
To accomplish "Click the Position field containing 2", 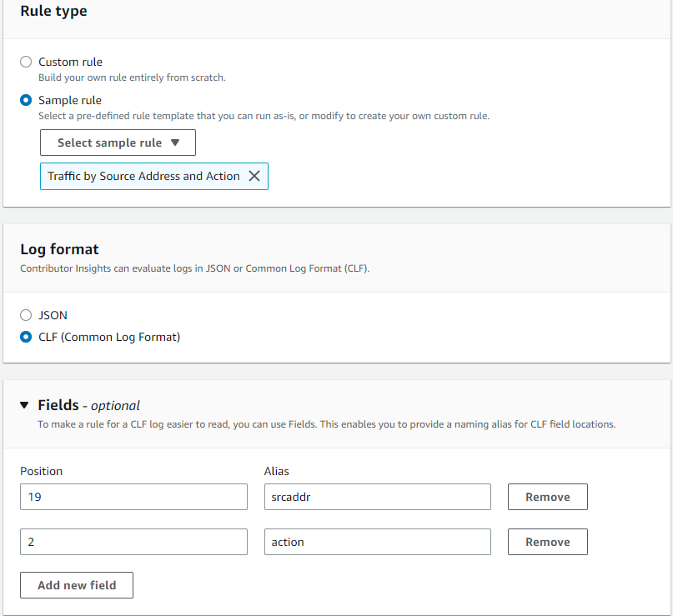I will (x=133, y=541).
